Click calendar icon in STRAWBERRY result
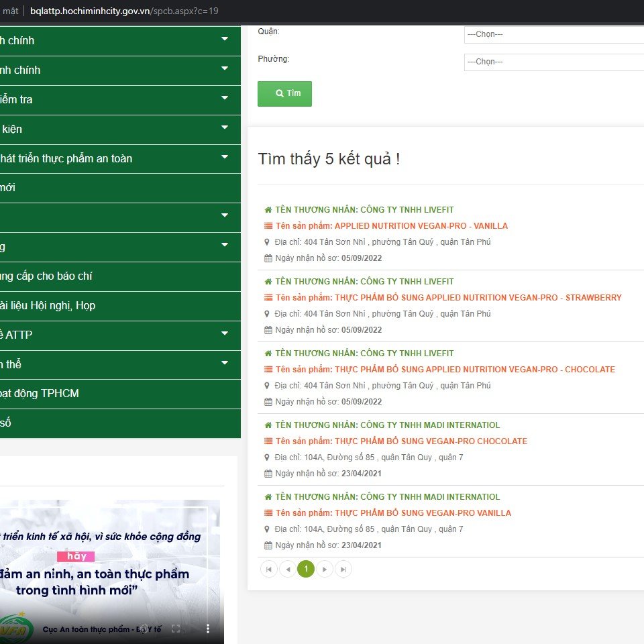 (268, 330)
